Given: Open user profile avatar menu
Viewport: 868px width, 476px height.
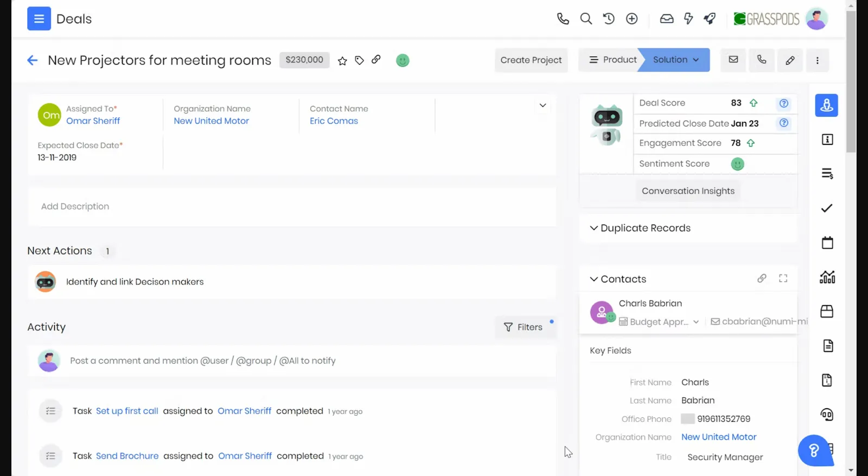Looking at the screenshot, I should (816, 19).
